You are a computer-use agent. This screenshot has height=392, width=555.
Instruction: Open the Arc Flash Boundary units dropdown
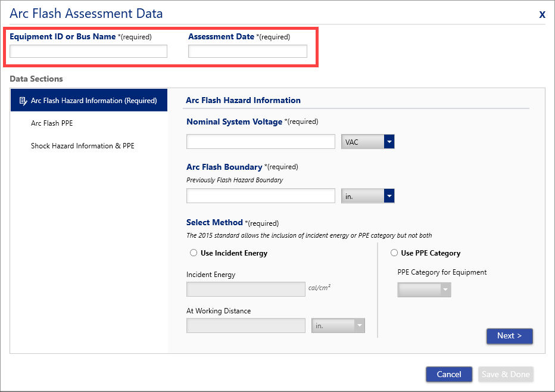[x=368, y=196]
